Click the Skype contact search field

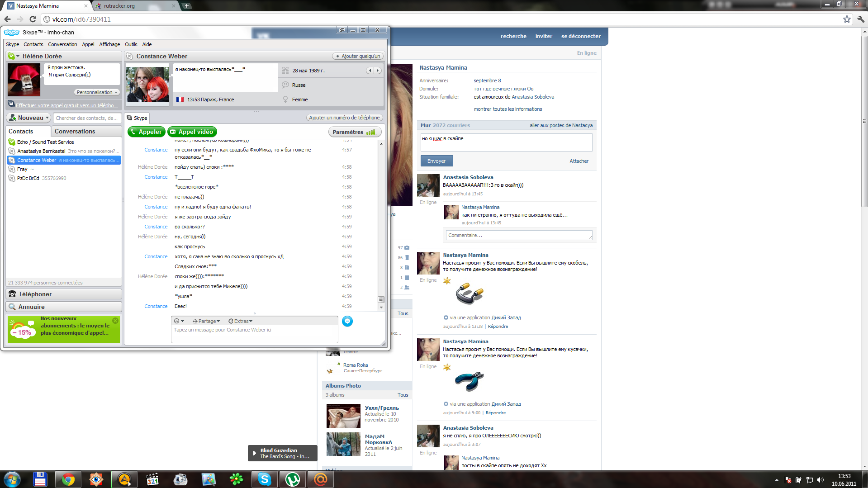(x=87, y=118)
